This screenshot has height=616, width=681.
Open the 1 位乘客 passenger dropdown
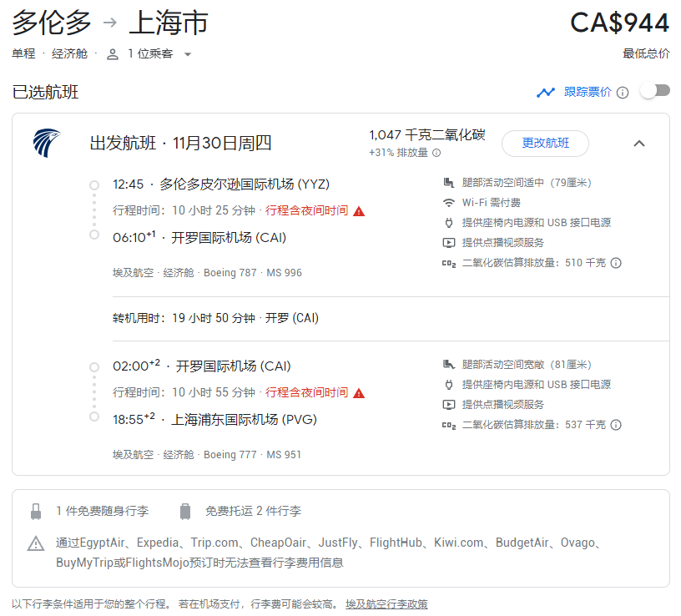click(x=150, y=53)
